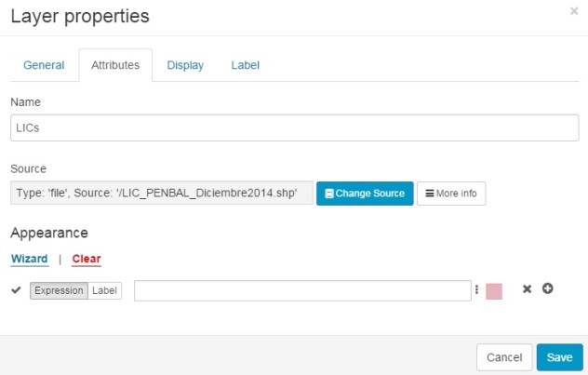The height and width of the screenshot is (375, 588).
Task: Click the list icon on More info
Action: coord(430,194)
